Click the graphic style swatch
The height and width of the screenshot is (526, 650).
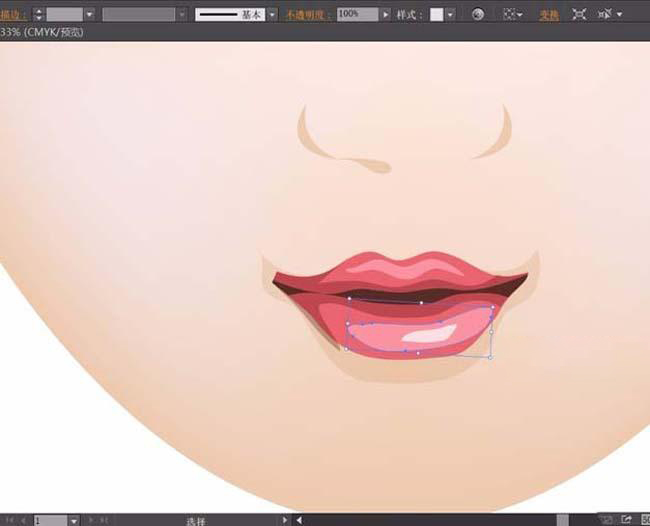click(436, 15)
